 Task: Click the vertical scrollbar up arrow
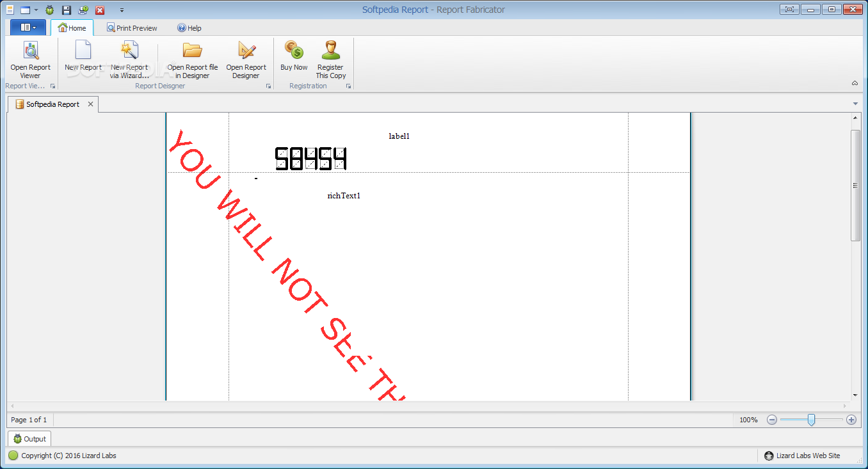tap(855, 118)
